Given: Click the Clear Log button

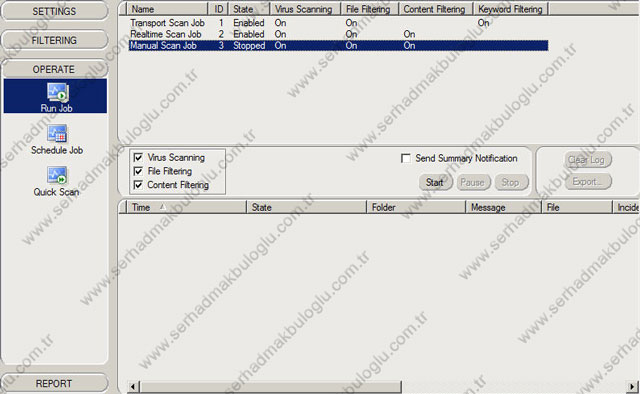Looking at the screenshot, I should (588, 160).
